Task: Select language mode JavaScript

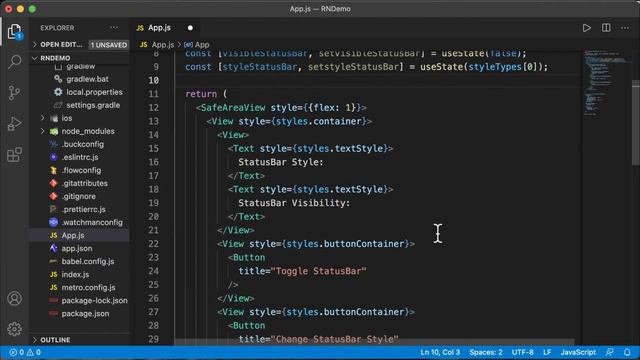Action: click(x=578, y=352)
